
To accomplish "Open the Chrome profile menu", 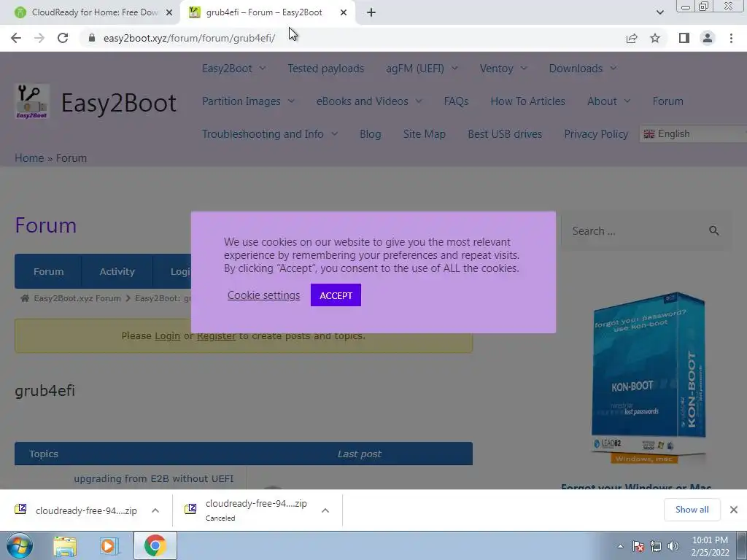I will pyautogui.click(x=708, y=38).
